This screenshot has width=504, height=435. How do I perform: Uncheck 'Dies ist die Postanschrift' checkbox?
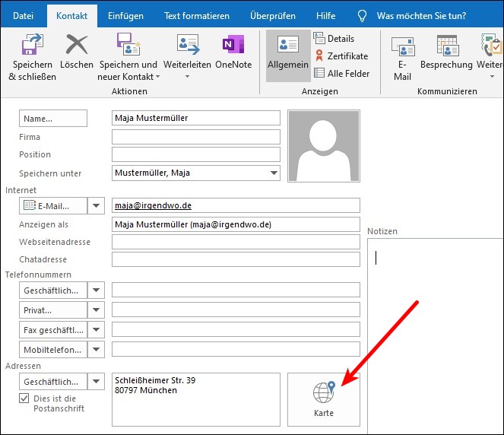click(24, 398)
